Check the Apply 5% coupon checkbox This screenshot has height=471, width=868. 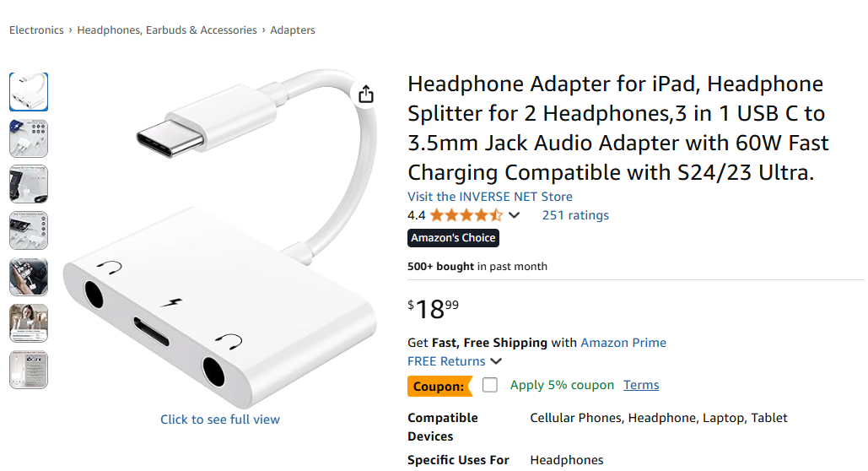coord(490,385)
